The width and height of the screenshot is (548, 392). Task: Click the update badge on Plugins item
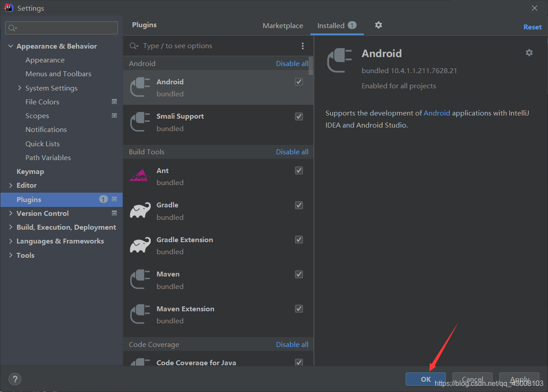pos(103,199)
